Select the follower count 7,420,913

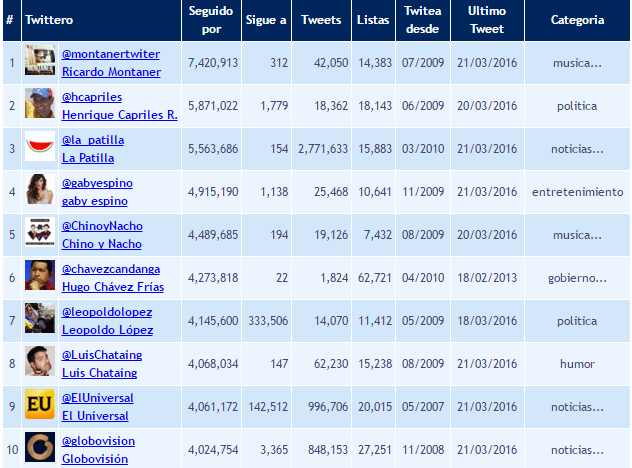tap(213, 63)
